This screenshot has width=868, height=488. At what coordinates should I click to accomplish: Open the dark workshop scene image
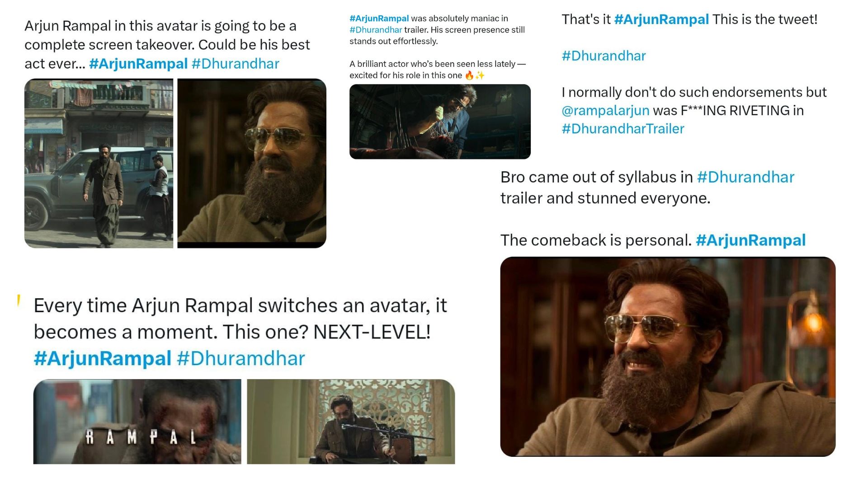[440, 122]
